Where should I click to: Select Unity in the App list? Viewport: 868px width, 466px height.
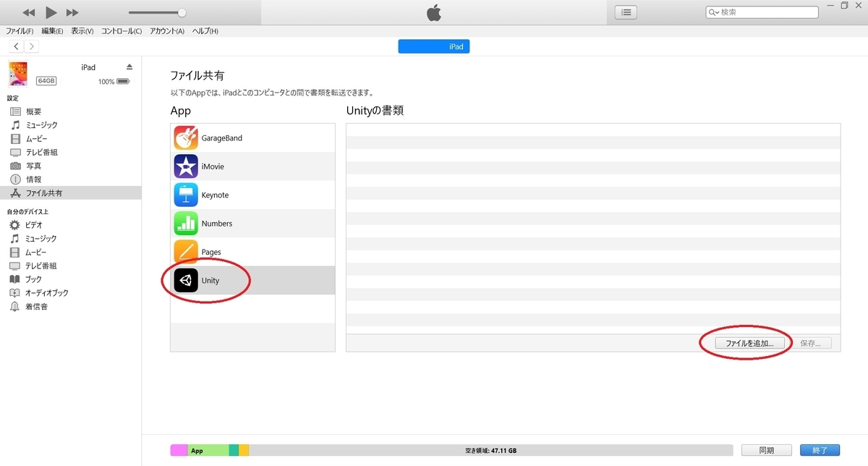[252, 281]
